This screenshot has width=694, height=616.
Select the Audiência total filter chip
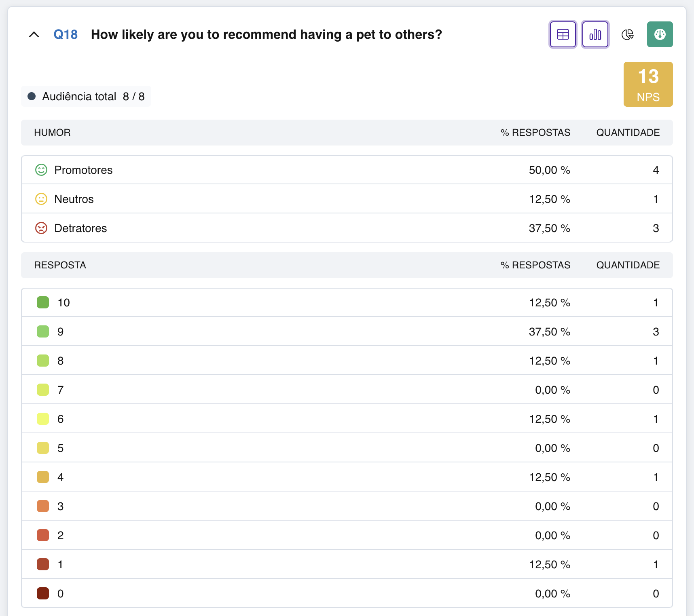(86, 96)
